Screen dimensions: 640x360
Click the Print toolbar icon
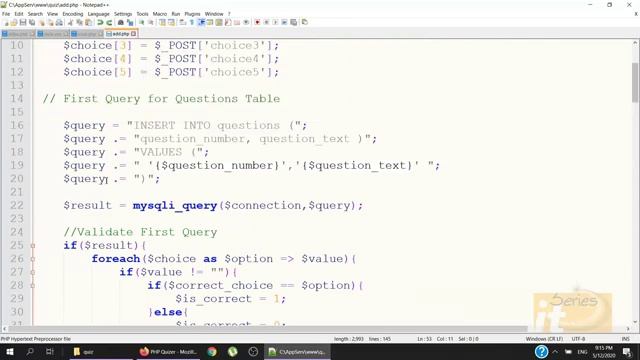coord(59,22)
